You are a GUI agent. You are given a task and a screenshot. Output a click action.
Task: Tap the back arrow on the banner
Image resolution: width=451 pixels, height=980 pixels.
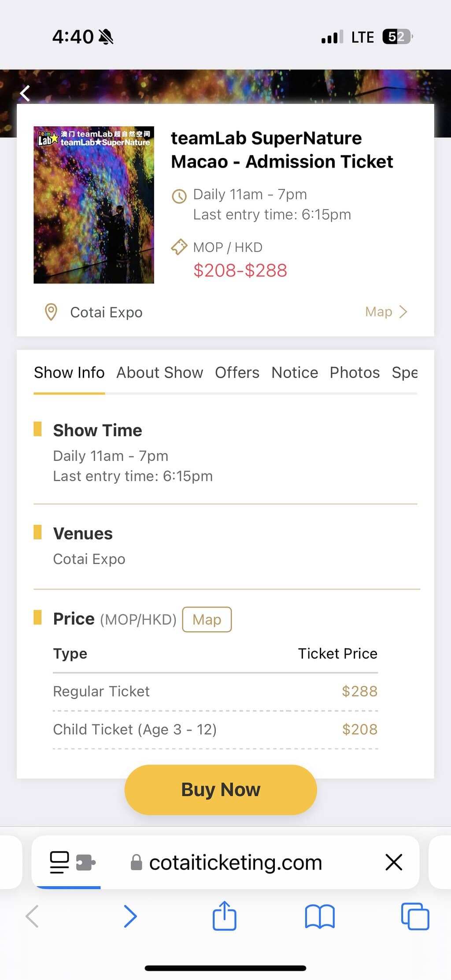coord(25,93)
